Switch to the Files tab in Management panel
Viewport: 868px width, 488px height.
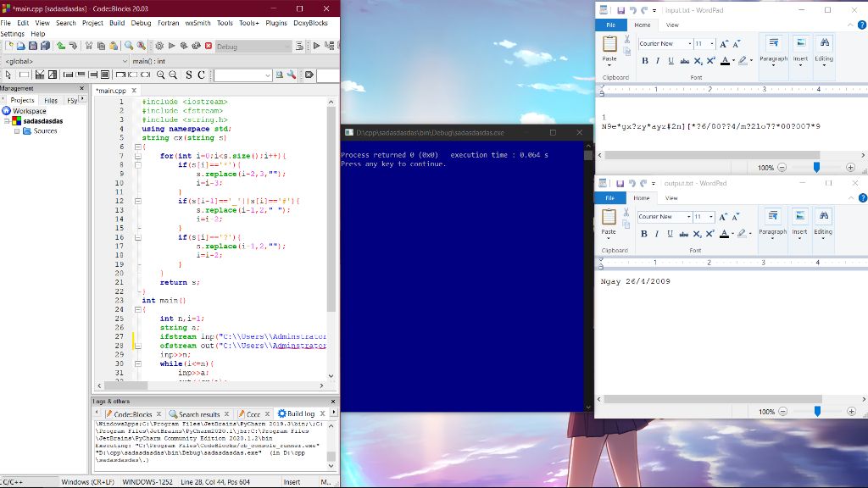(51, 100)
